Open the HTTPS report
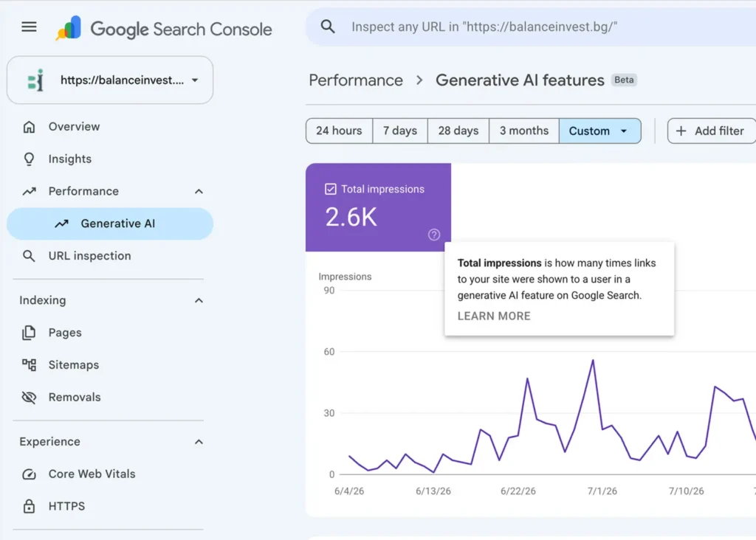756x540 pixels. point(110,506)
